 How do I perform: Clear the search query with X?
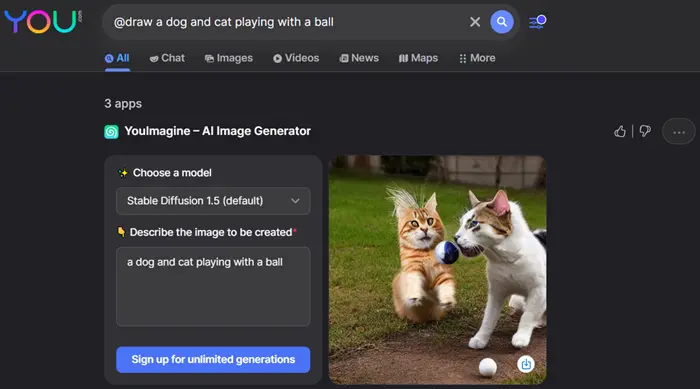475,22
